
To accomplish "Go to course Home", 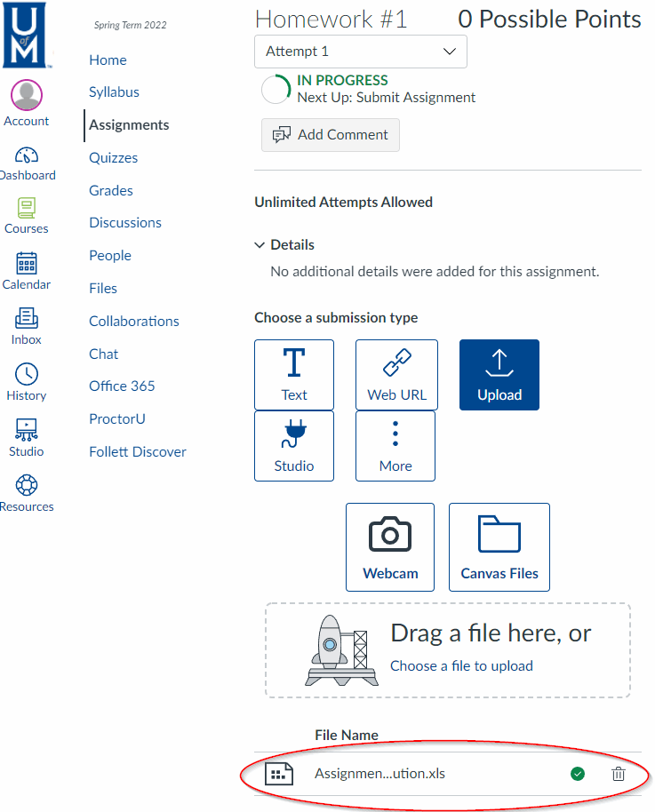I will pos(108,60).
